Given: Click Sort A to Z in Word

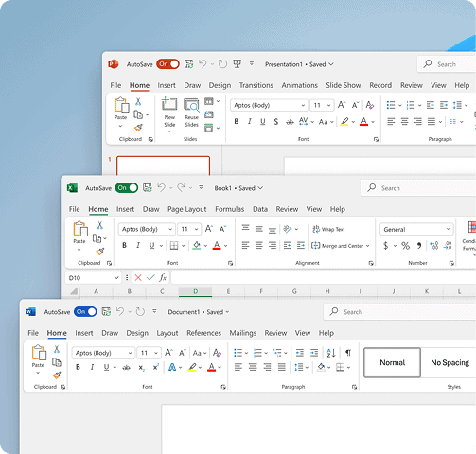Looking at the screenshot, I should point(331,353).
